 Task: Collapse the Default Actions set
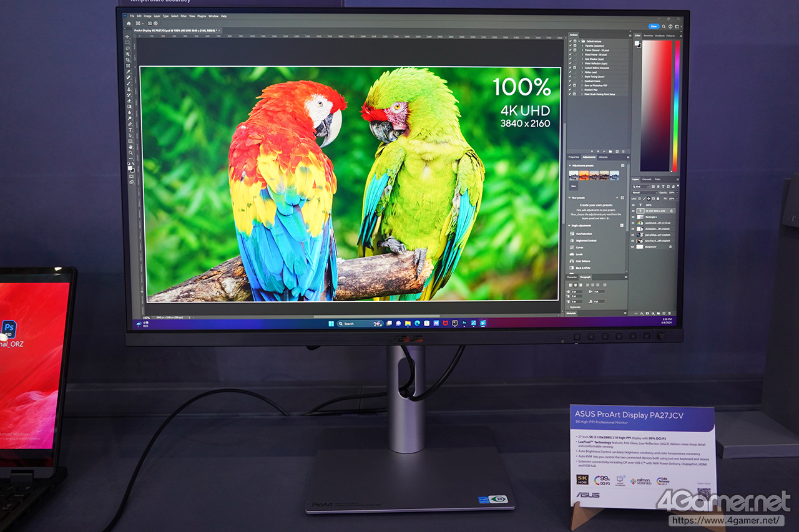click(578, 41)
